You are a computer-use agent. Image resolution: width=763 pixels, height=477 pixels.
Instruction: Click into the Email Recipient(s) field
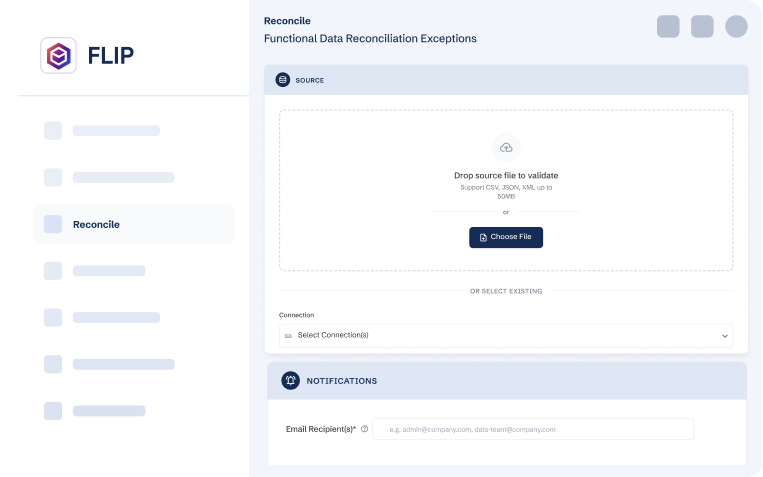[x=532, y=429]
